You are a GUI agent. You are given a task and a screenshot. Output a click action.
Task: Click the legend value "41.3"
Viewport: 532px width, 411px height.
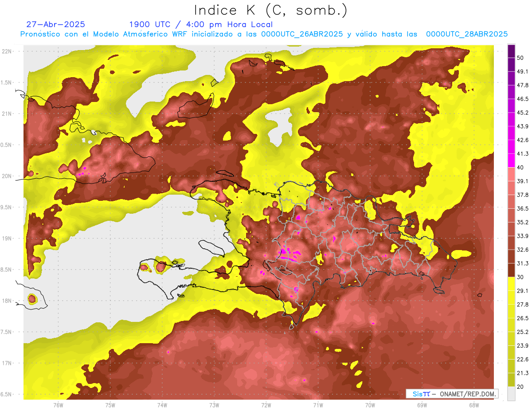(x=523, y=154)
